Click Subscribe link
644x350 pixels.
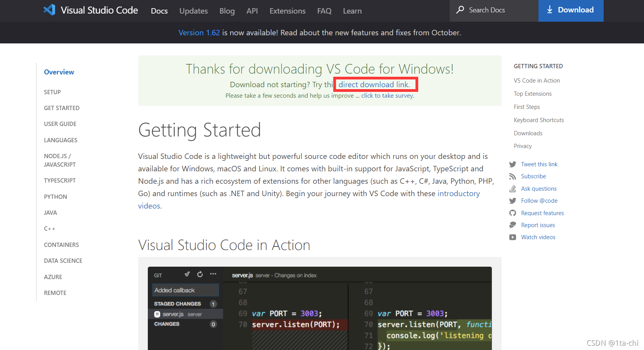533,176
